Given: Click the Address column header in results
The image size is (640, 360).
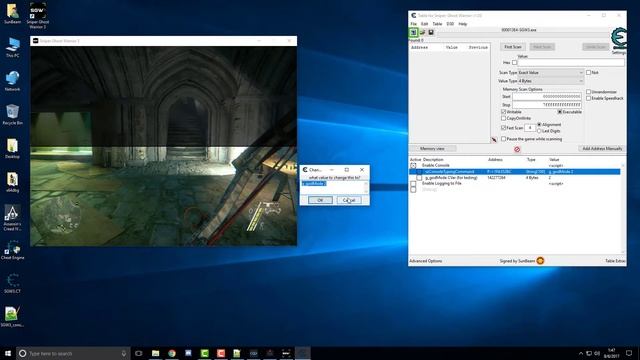Looking at the screenshot, I should pos(420,47).
